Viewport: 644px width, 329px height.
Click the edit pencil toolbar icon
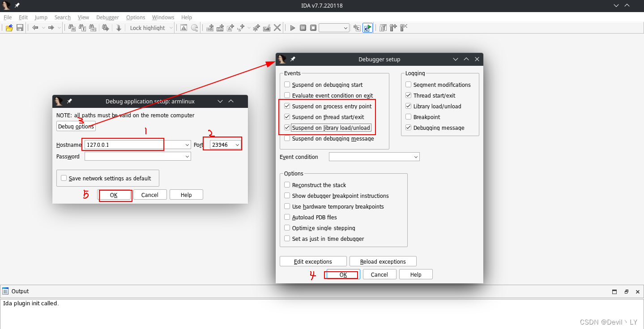(x=267, y=28)
